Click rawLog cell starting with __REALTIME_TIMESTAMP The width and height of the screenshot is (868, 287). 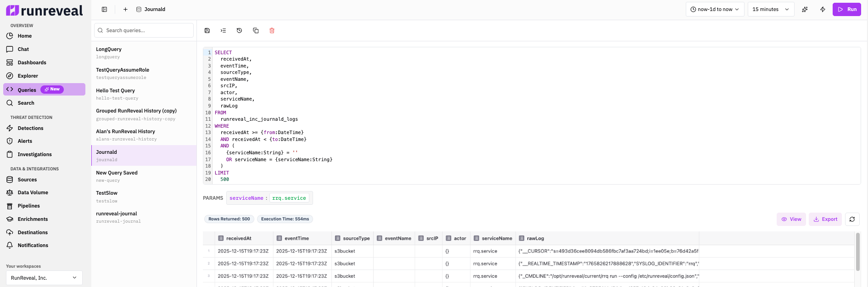pos(607,264)
